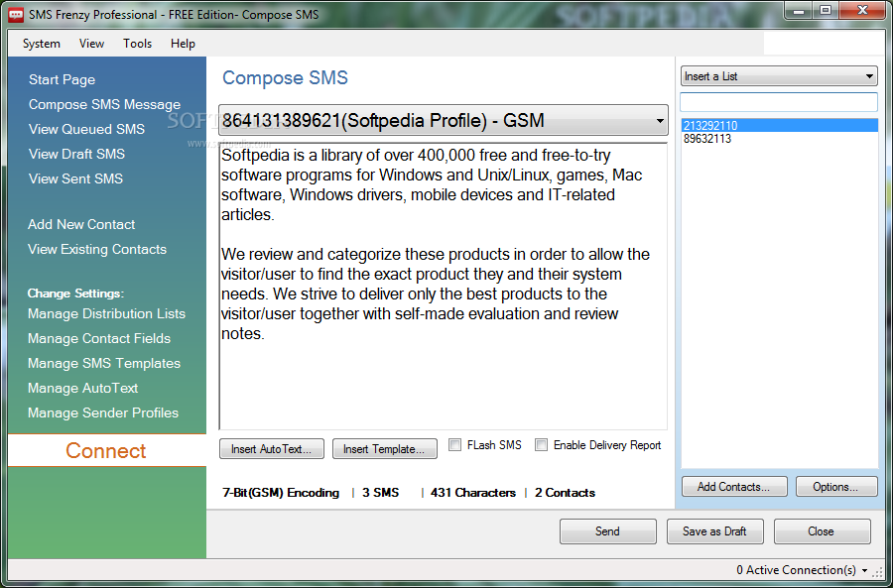Select contact 89632113 in recipient list
893x588 pixels.
point(780,138)
